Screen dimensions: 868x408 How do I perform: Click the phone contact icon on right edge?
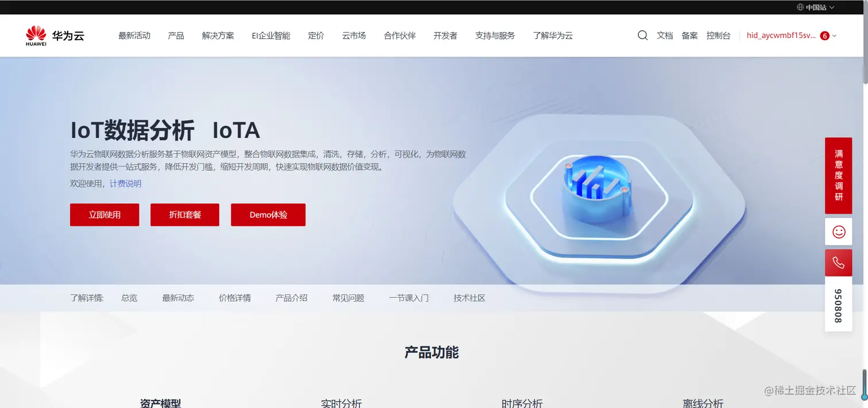838,262
